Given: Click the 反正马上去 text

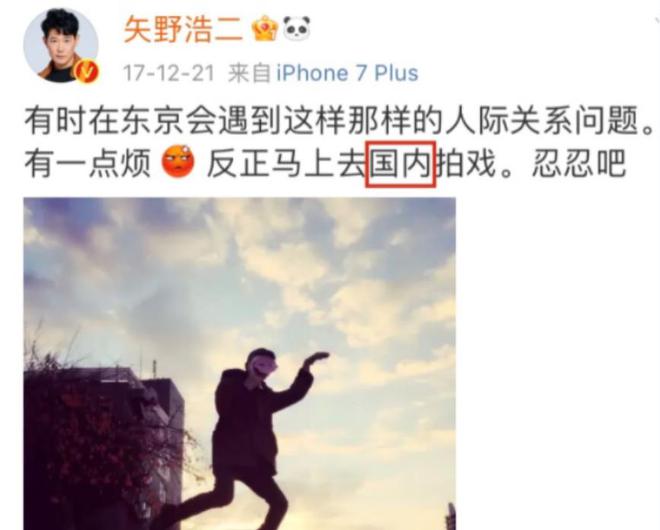Looking at the screenshot, I should (x=286, y=163).
